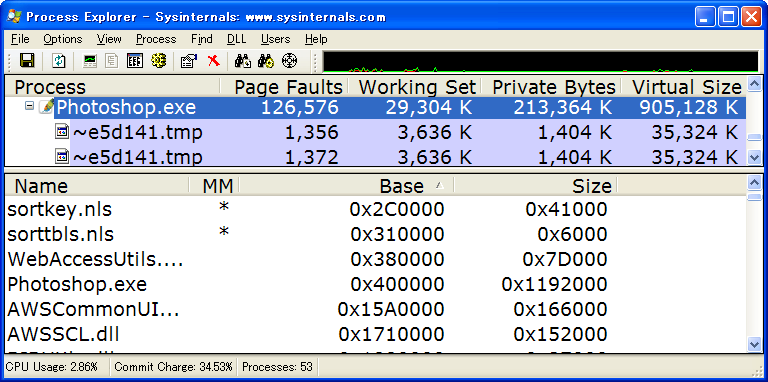Image resolution: width=768 pixels, height=382 pixels.
Task: Click the Commit Charge status bar entry
Action: [172, 367]
